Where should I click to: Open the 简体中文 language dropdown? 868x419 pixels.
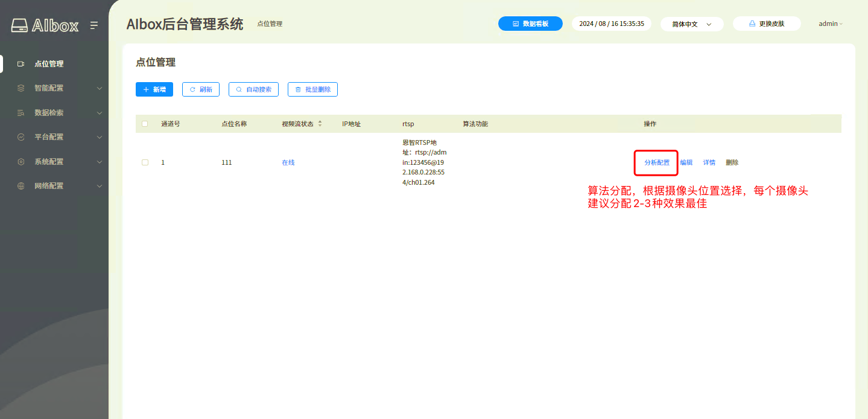[x=692, y=24]
